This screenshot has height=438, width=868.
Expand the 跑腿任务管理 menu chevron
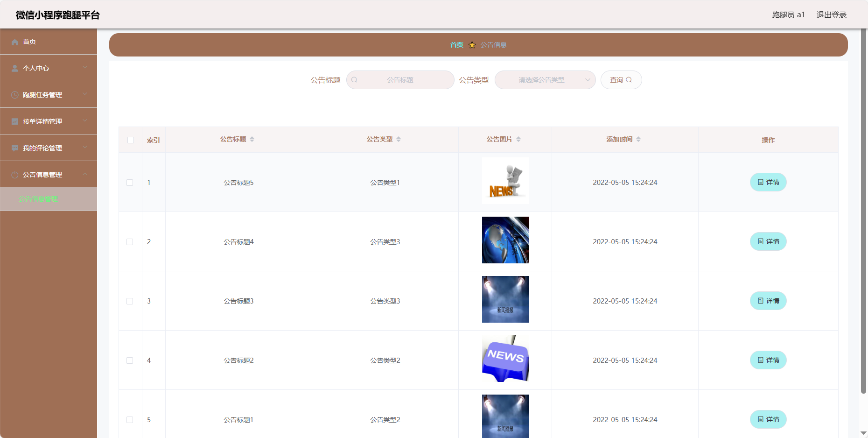pos(85,94)
